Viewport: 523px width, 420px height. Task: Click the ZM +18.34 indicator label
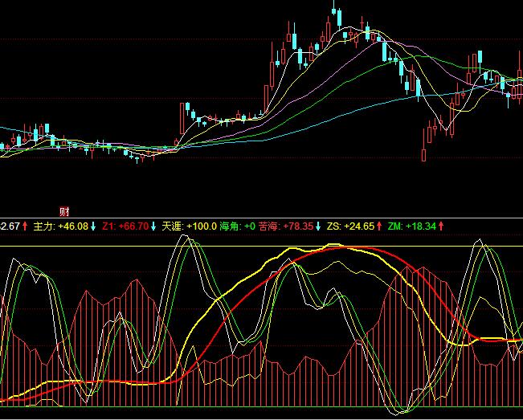(x=411, y=227)
